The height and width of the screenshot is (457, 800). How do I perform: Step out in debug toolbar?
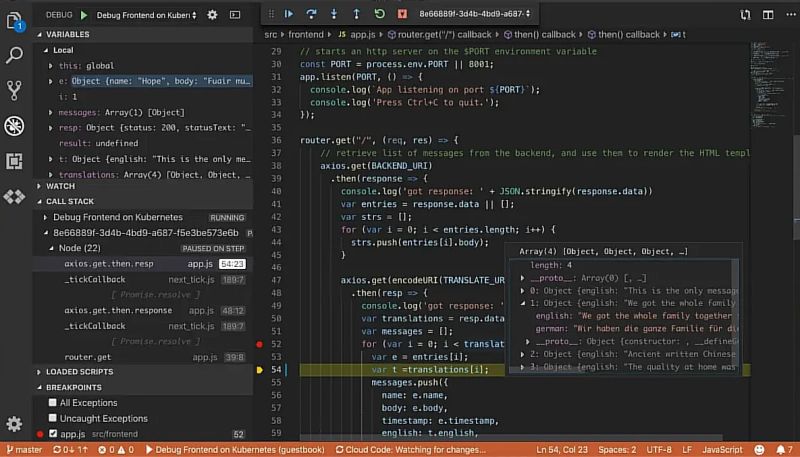pos(356,14)
